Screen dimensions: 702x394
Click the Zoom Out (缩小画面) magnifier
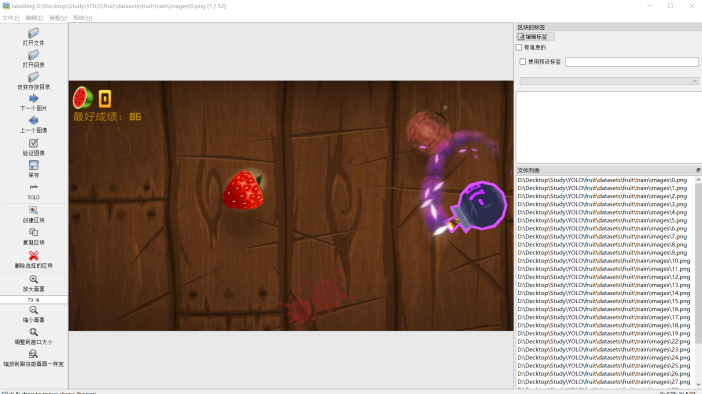(34, 310)
